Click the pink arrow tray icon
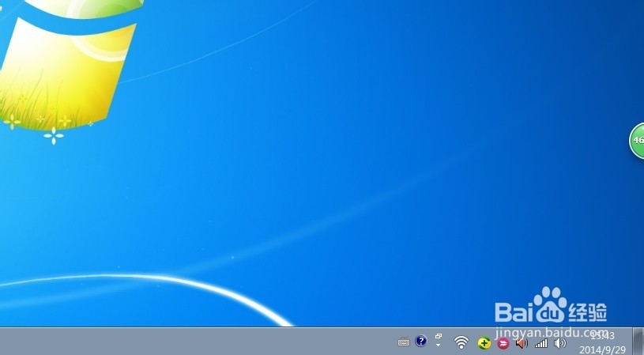 tap(503, 343)
